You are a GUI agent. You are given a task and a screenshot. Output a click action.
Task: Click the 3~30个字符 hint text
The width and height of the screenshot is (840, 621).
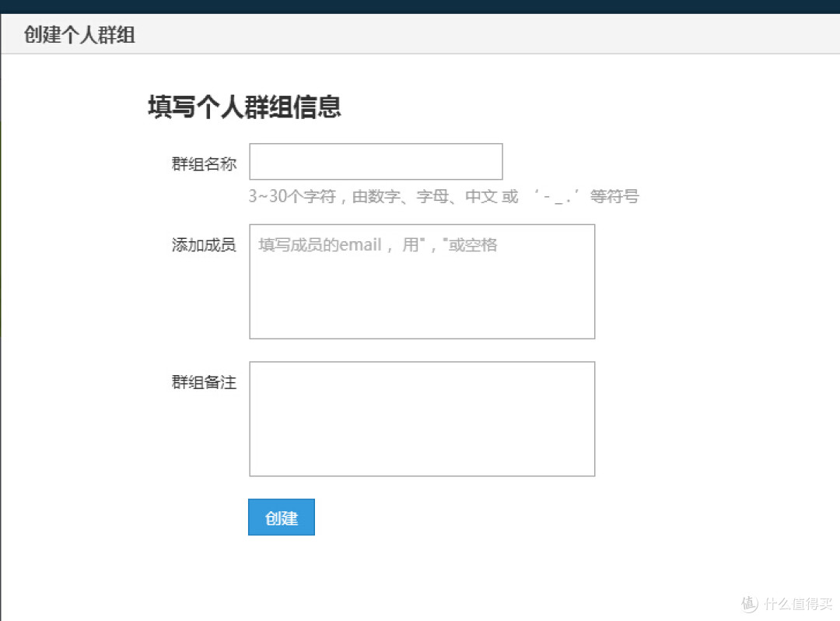coord(443,196)
